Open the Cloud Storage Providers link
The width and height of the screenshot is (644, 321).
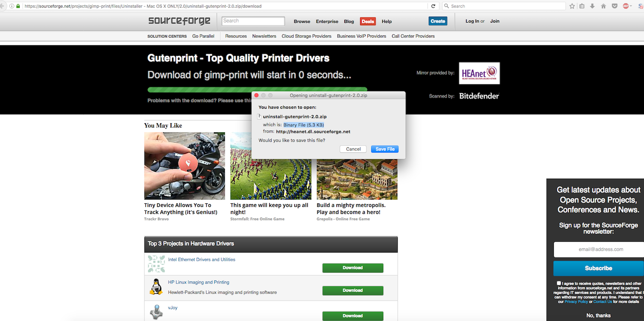306,36
